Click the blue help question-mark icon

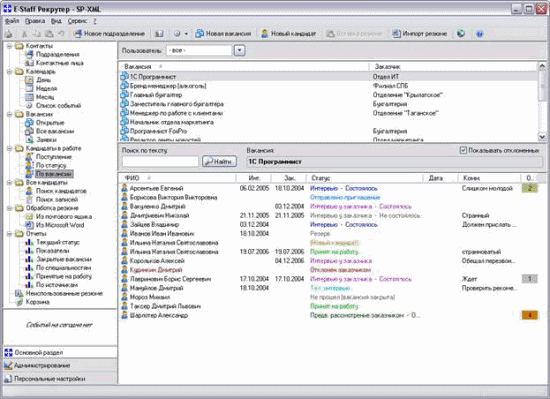pos(479,34)
